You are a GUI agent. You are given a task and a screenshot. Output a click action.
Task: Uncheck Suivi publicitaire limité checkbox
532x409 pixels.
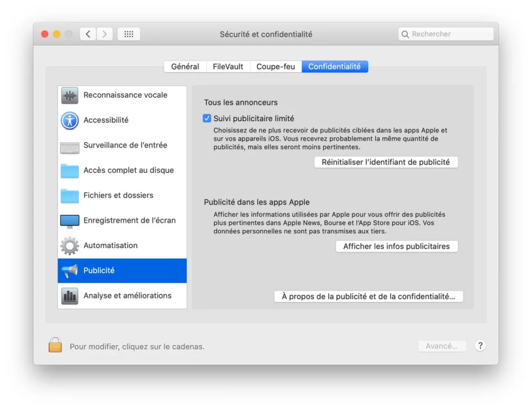pyautogui.click(x=207, y=118)
